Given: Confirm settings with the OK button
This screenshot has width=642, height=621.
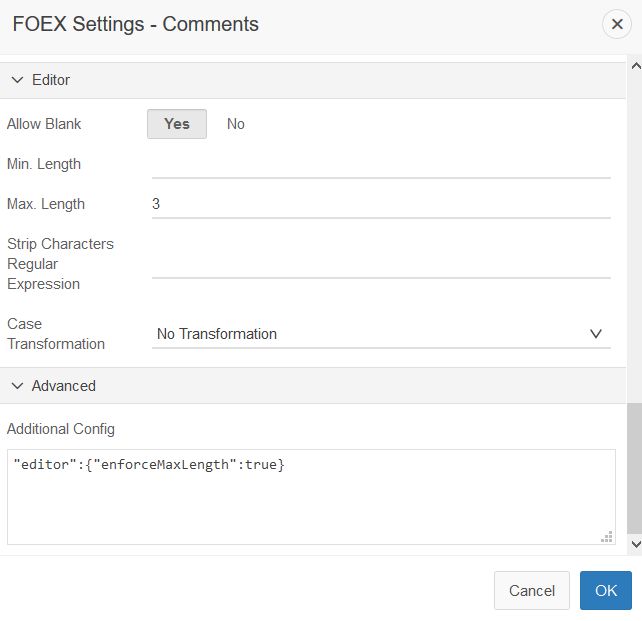Looking at the screenshot, I should [606, 590].
